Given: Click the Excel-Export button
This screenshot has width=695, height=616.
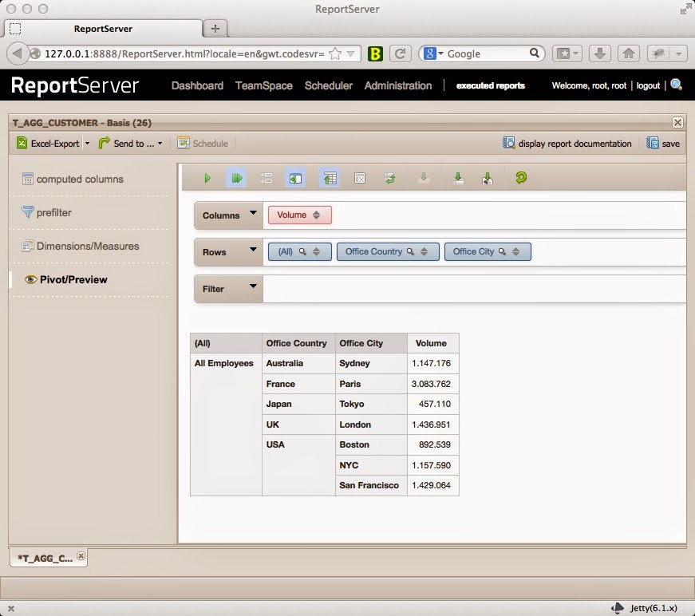Looking at the screenshot, I should coord(48,143).
